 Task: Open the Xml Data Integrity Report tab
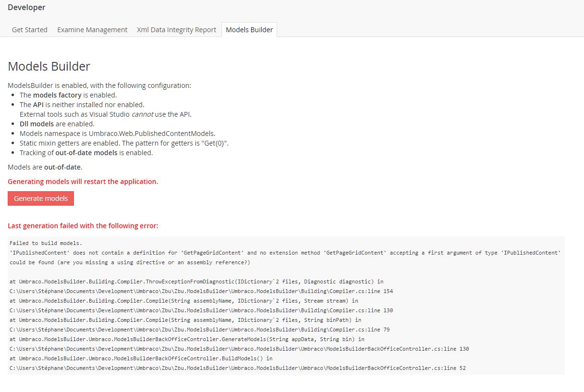[x=176, y=30]
